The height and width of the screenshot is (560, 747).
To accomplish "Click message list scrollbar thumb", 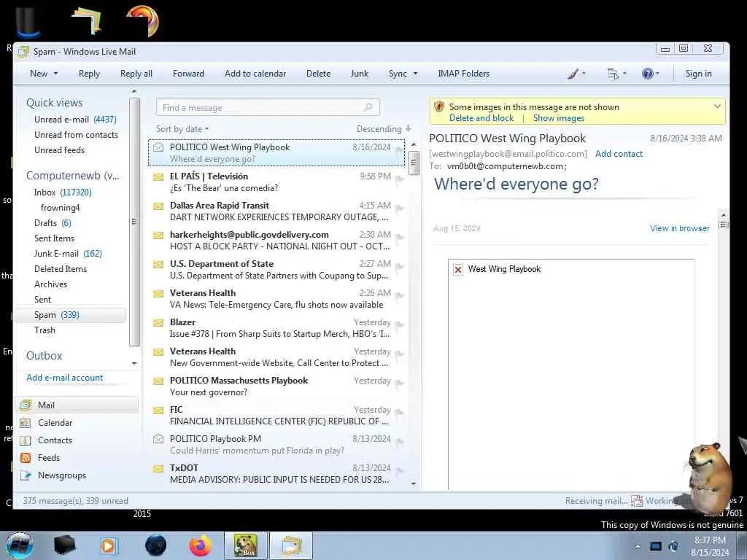I will tap(414, 163).
